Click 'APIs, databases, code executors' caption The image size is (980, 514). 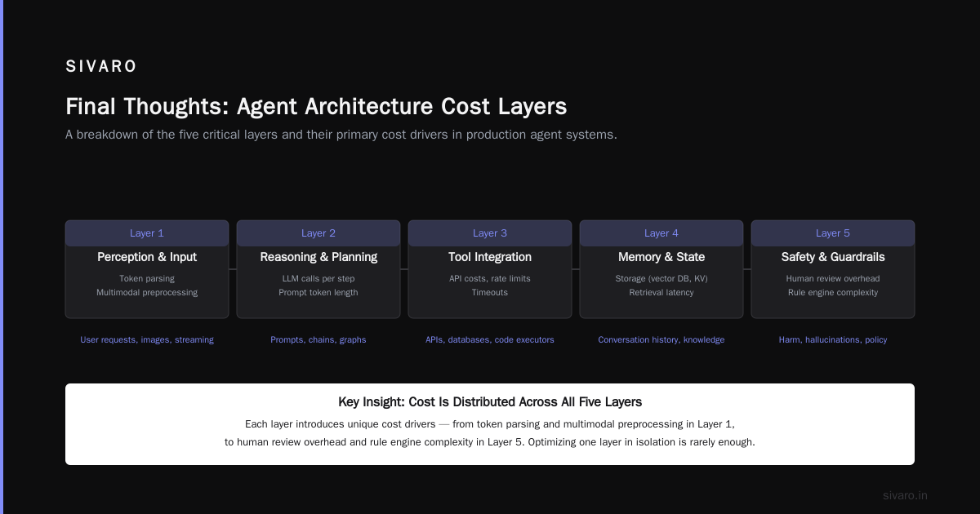click(490, 339)
